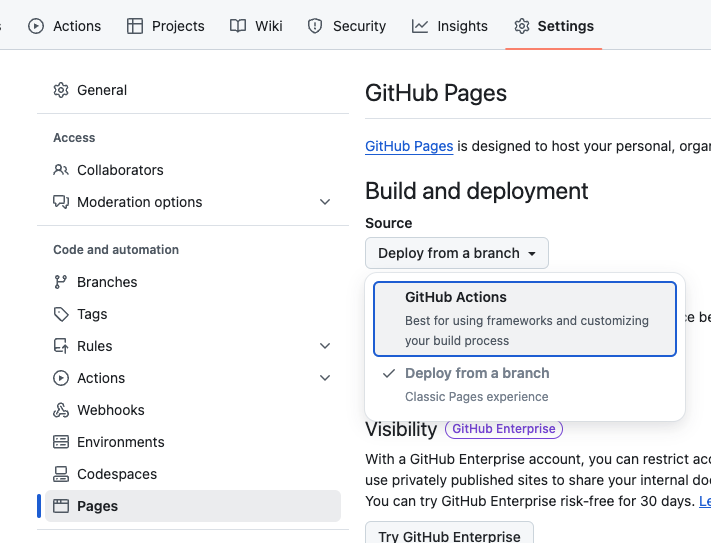Open Collaborators settings page
Image resolution: width=711 pixels, height=543 pixels.
tap(193, 170)
